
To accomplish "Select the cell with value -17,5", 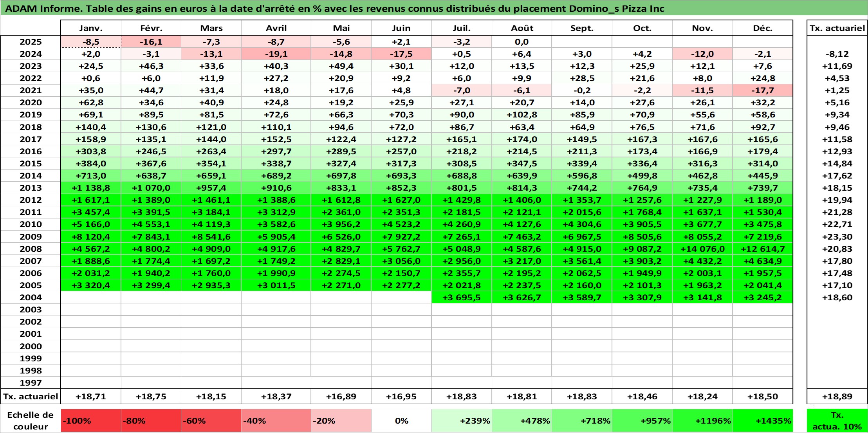I will tap(401, 54).
